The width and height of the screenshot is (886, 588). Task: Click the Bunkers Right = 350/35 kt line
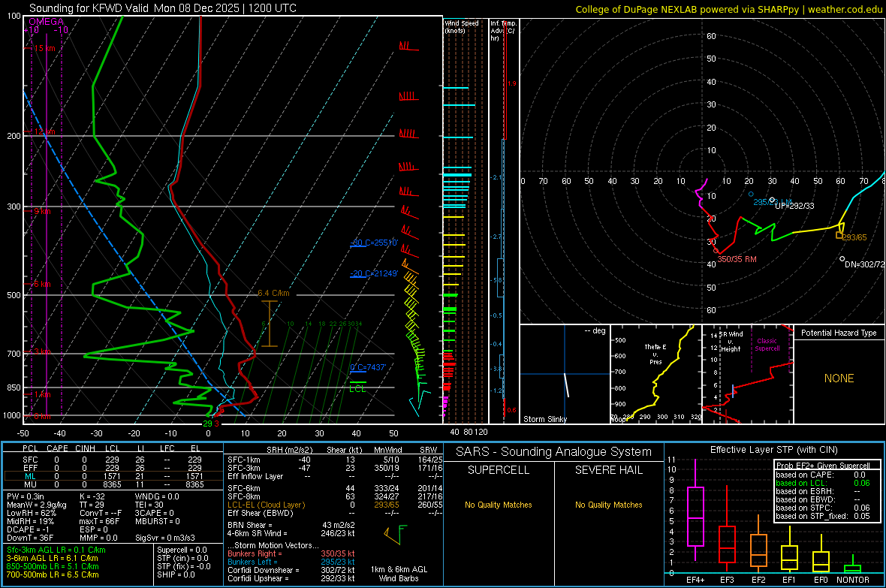point(291,553)
